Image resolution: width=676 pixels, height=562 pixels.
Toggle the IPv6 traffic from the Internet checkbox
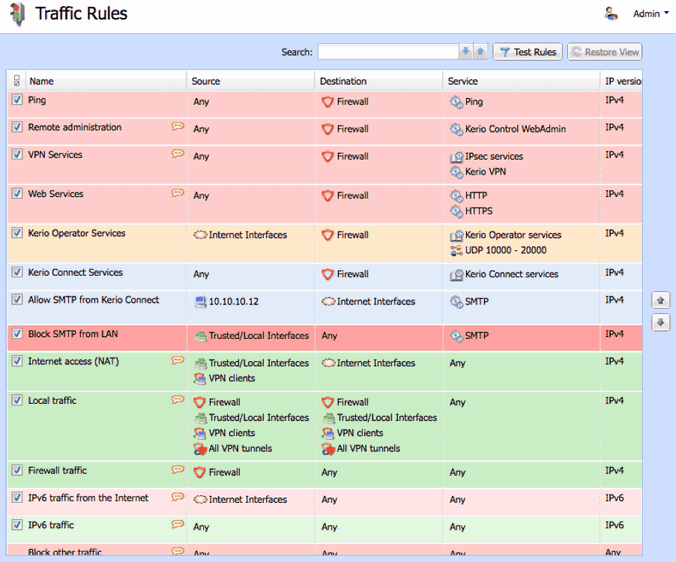pyautogui.click(x=17, y=497)
